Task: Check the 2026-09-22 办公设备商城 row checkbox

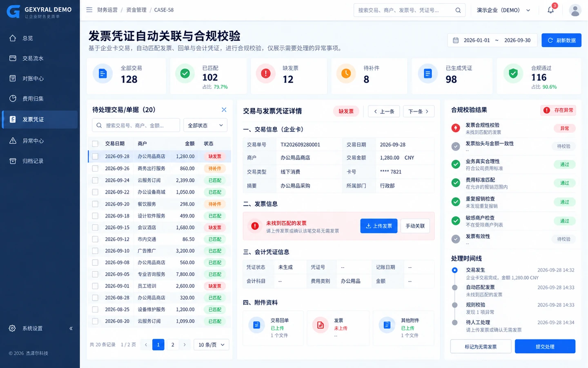Action: point(95,192)
